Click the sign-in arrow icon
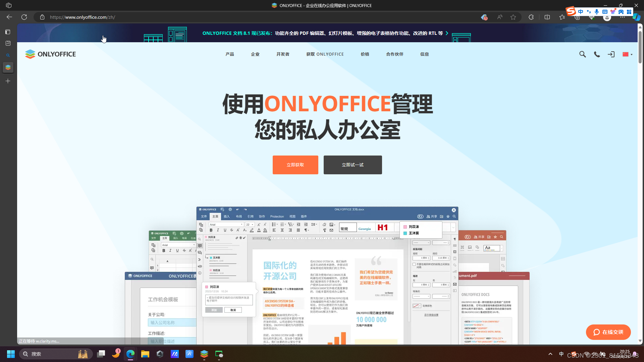This screenshot has width=644, height=362. pos(611,54)
